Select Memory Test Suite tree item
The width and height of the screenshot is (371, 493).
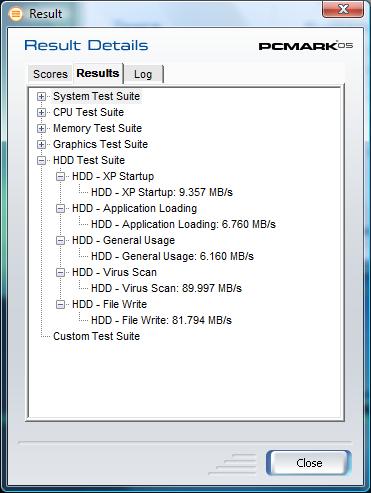pyautogui.click(x=98, y=128)
